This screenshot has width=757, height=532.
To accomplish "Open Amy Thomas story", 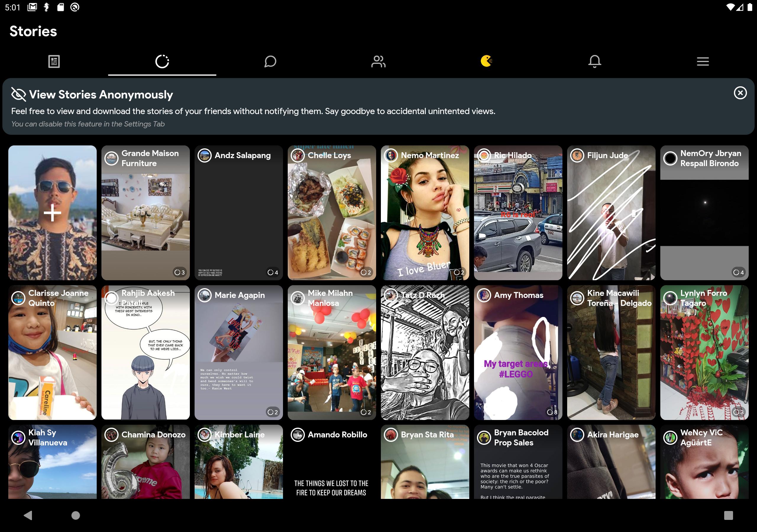I will pos(518,352).
